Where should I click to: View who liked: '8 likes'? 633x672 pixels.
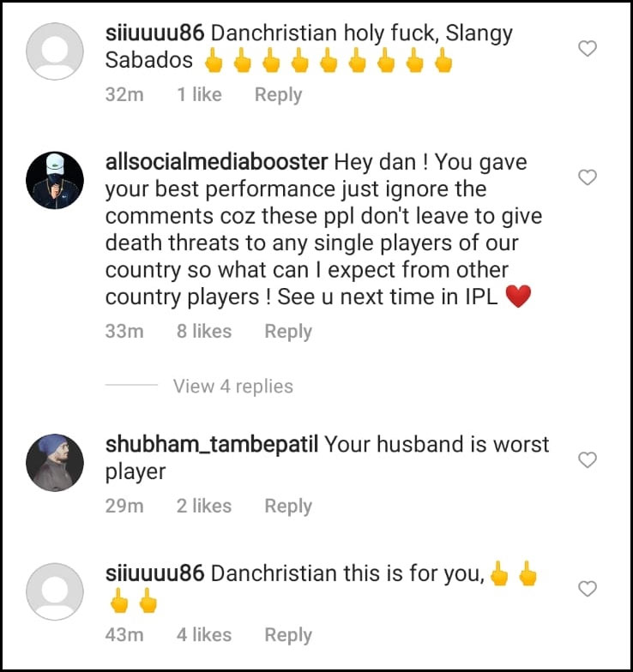[204, 331]
